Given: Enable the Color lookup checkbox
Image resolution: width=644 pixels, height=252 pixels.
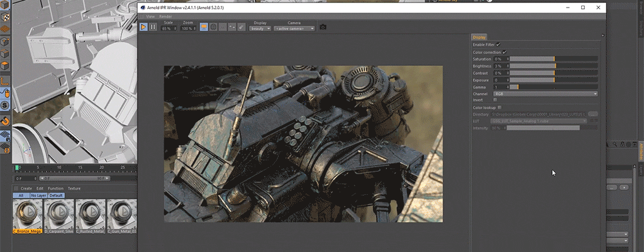Looking at the screenshot, I should point(499,107).
